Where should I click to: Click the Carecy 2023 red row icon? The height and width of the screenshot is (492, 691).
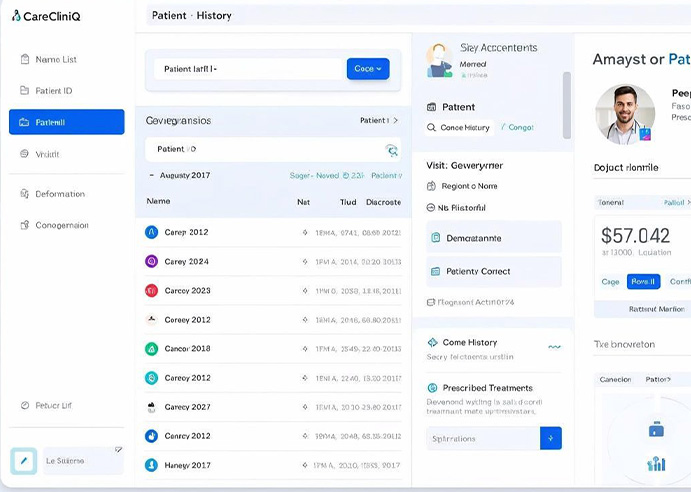click(x=151, y=291)
